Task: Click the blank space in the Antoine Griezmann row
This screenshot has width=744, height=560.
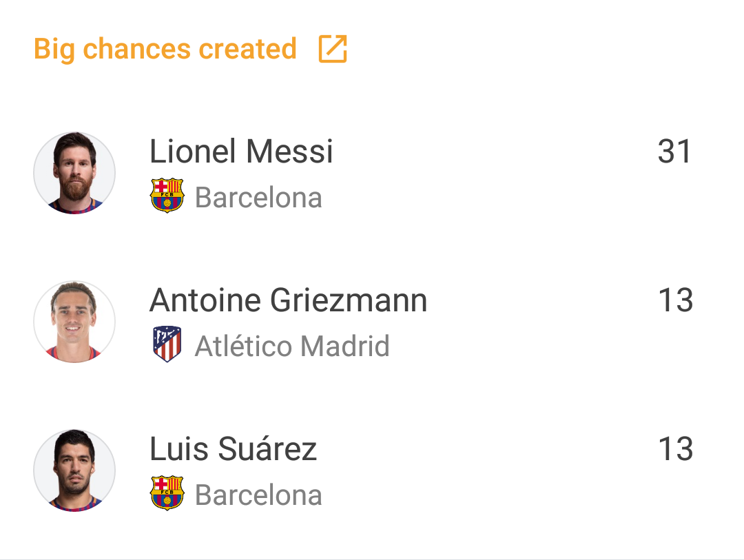Action: point(541,322)
